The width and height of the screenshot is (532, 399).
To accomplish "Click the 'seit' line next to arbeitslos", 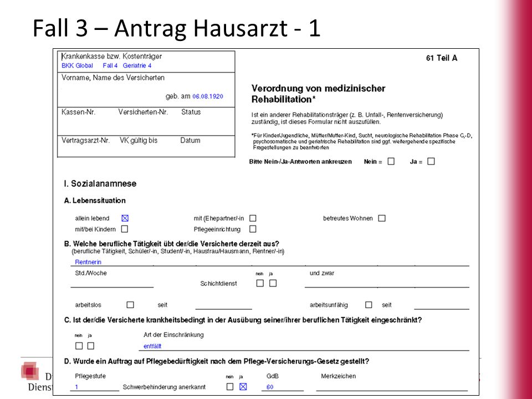I will coord(223,305).
